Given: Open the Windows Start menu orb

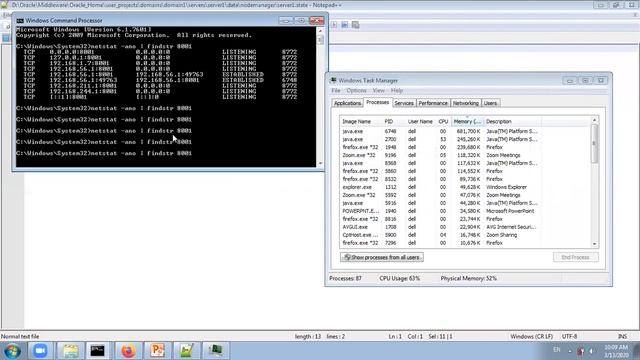Looking at the screenshot, I should [x=12, y=351].
